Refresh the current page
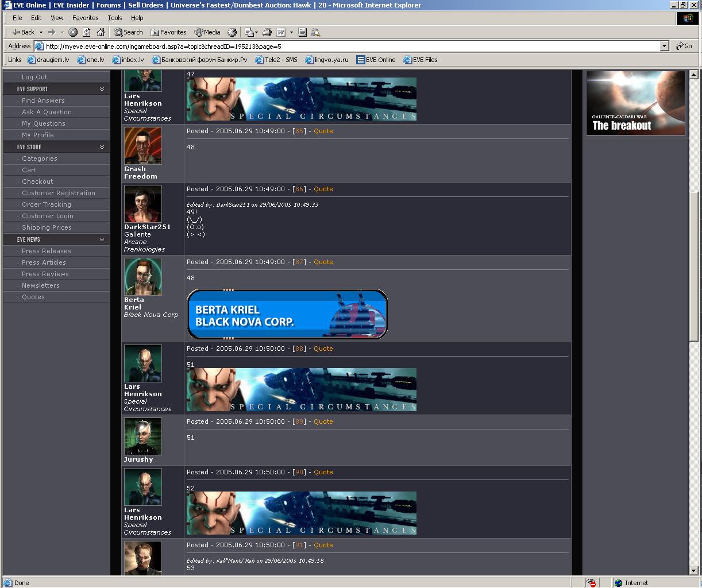702x588 pixels. click(87, 32)
